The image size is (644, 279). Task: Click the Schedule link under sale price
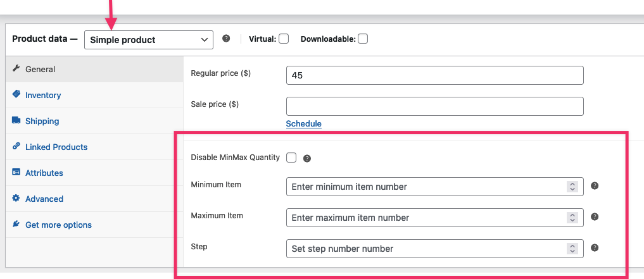tap(303, 124)
